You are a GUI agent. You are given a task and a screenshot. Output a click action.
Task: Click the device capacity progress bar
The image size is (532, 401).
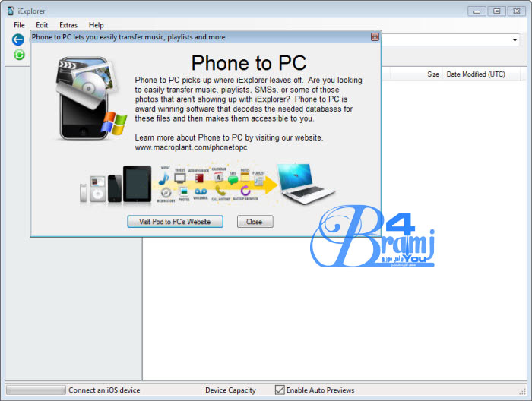[x=36, y=390]
